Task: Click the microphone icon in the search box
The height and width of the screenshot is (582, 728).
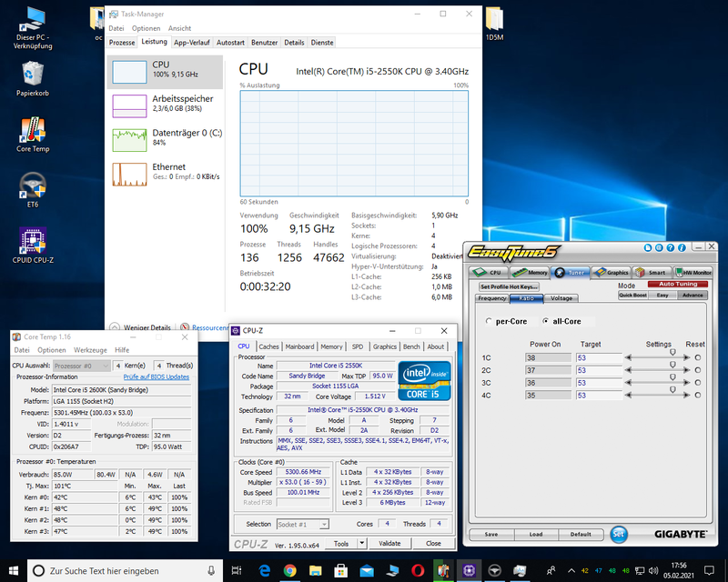Action: (x=211, y=570)
